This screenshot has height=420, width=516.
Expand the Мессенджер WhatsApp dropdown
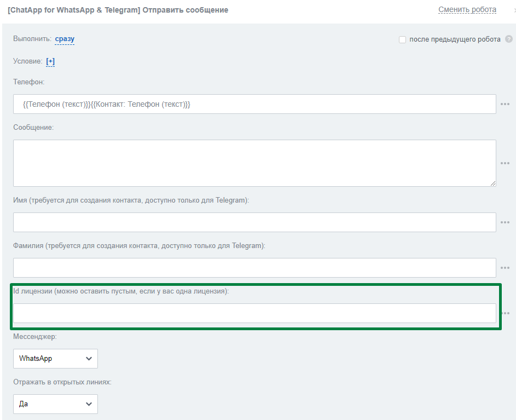tap(55, 359)
